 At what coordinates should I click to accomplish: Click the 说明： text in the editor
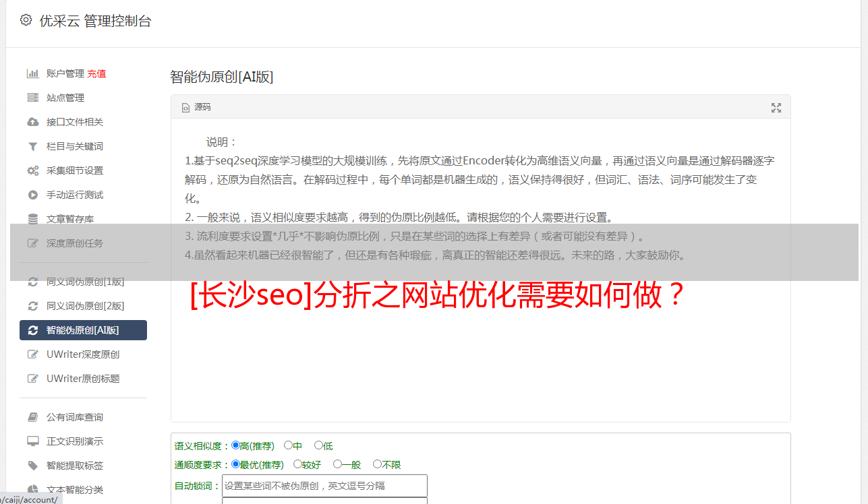click(222, 142)
